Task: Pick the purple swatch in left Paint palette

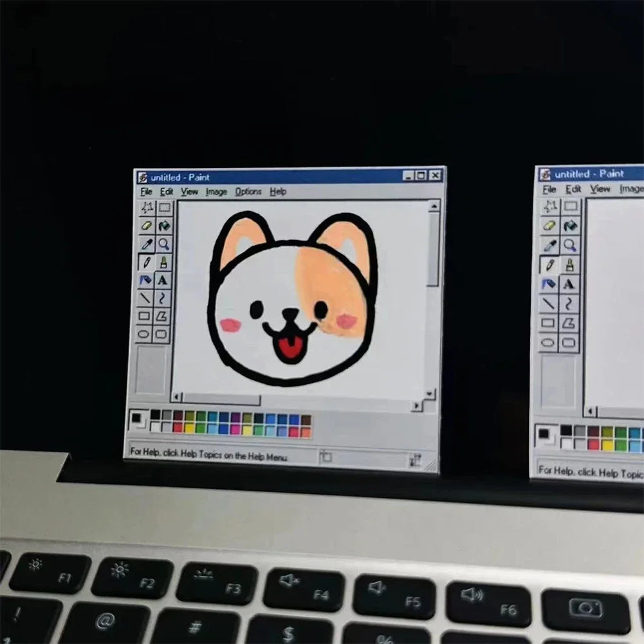Action: point(235,418)
